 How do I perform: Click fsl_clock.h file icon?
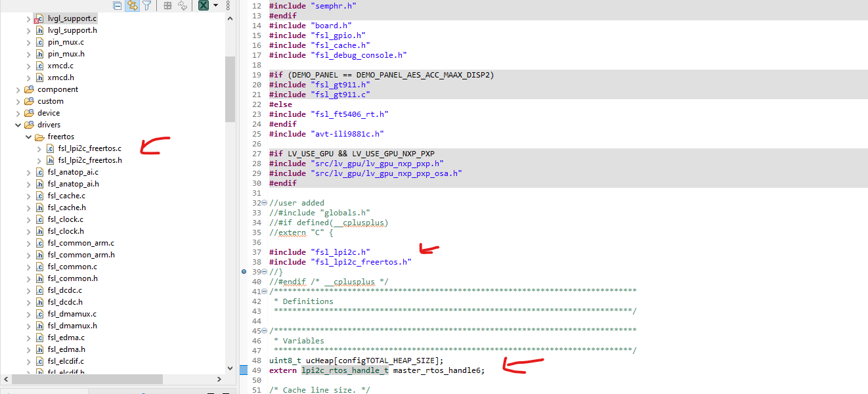[x=39, y=231]
